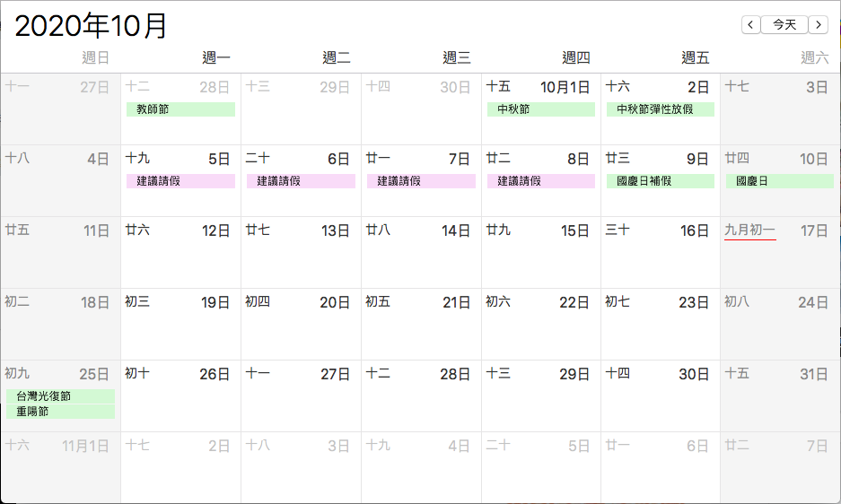Open the 台灣光復節 event
841x504 pixels.
[61, 396]
